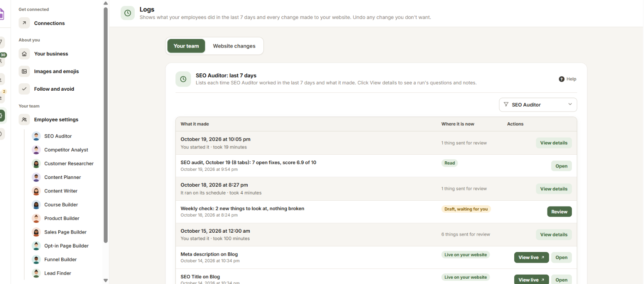Click the Follow and avoid checkmark icon

click(x=24, y=89)
